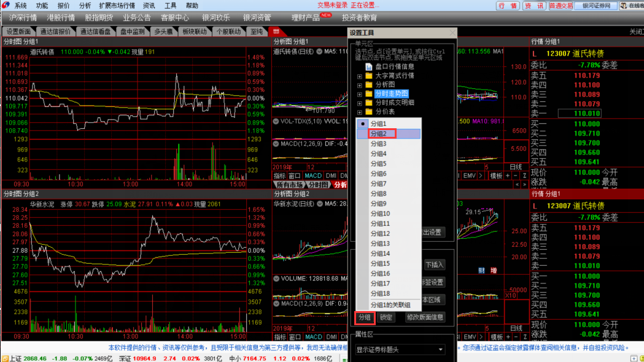
Task: Click the folder icon beside 分析图
Action: point(369,85)
